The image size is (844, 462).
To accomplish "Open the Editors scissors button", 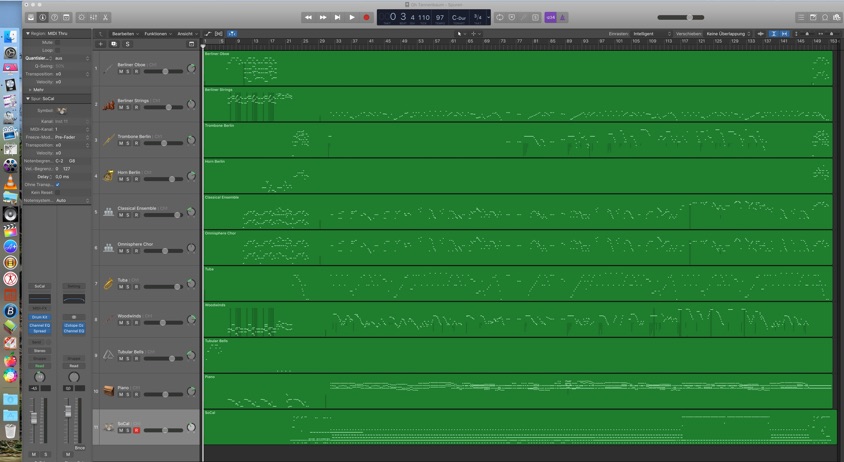I will (106, 17).
